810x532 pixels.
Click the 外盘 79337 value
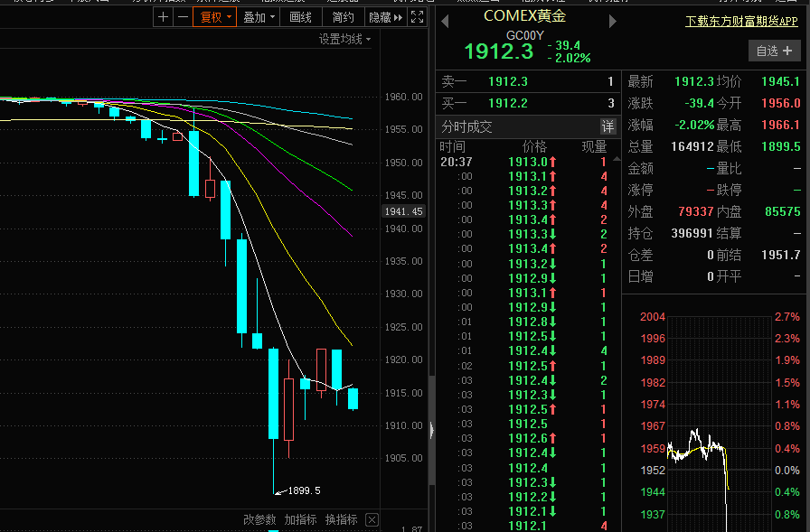pyautogui.click(x=696, y=211)
